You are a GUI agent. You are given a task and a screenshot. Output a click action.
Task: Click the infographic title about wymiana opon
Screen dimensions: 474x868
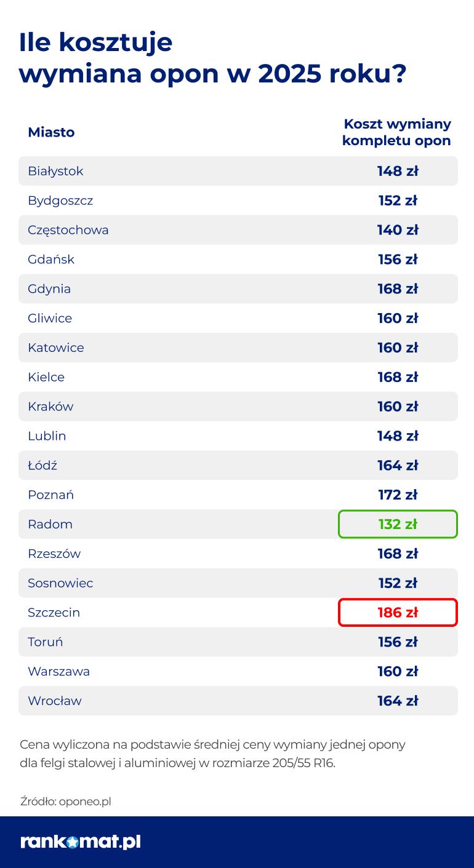[x=212, y=58]
